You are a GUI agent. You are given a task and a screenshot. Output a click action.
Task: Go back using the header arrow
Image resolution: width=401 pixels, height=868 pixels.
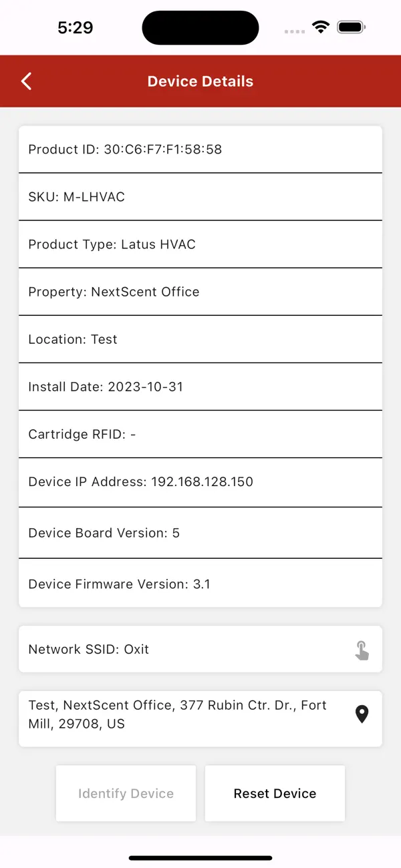(26, 81)
